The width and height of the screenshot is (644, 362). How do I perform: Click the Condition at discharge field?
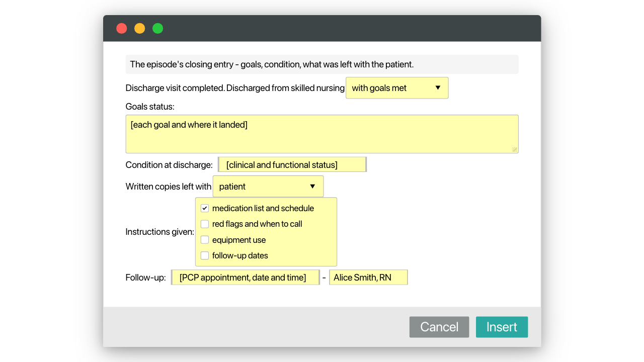pyautogui.click(x=292, y=165)
